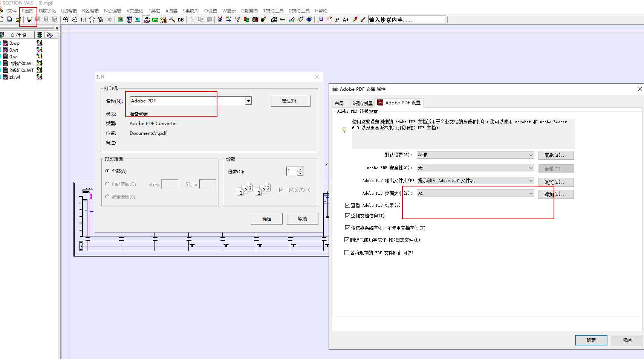Click the yellow Save floppy icon
The width and height of the screenshot is (644, 359).
29,20
